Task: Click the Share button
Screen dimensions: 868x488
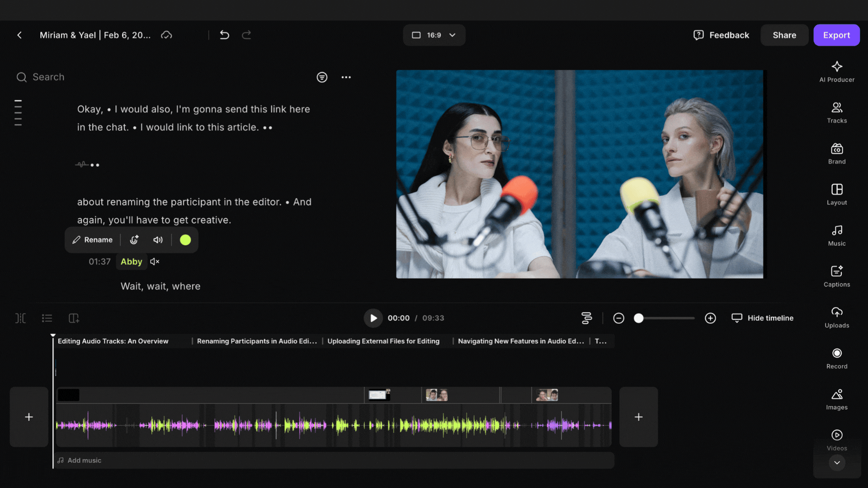Action: point(784,35)
